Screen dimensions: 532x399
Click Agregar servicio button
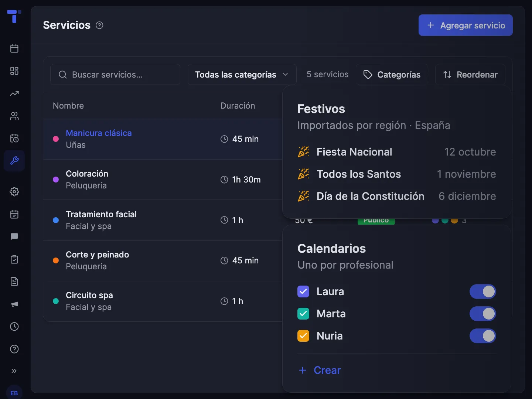[x=465, y=25]
